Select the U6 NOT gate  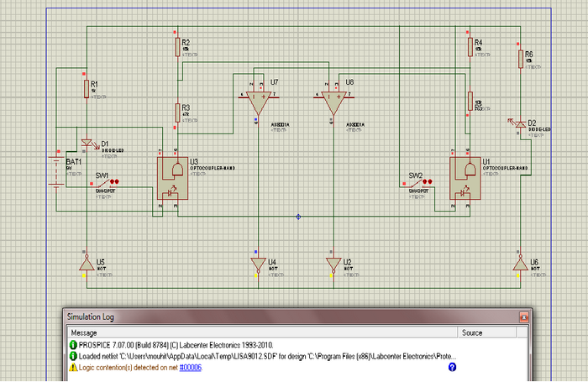[x=520, y=264]
